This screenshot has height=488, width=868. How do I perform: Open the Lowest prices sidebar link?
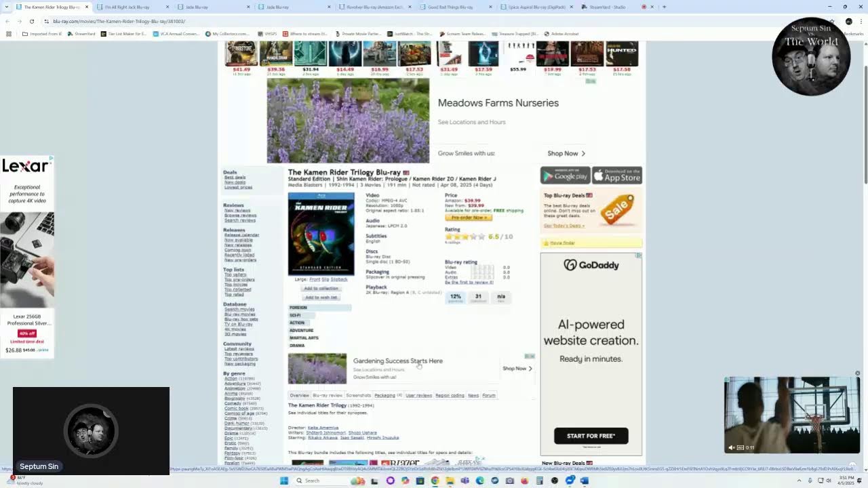[x=238, y=187]
